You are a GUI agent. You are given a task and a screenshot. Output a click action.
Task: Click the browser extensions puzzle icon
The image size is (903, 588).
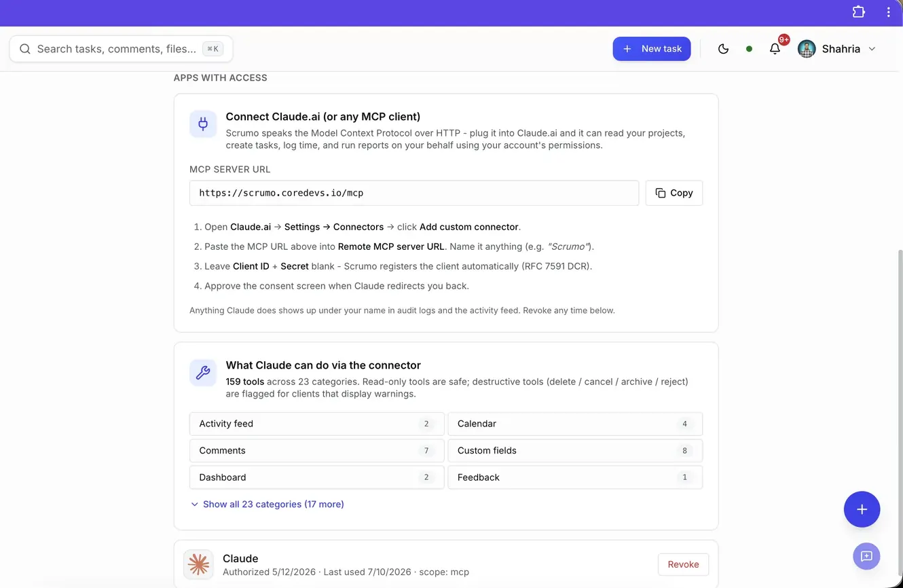click(x=859, y=12)
